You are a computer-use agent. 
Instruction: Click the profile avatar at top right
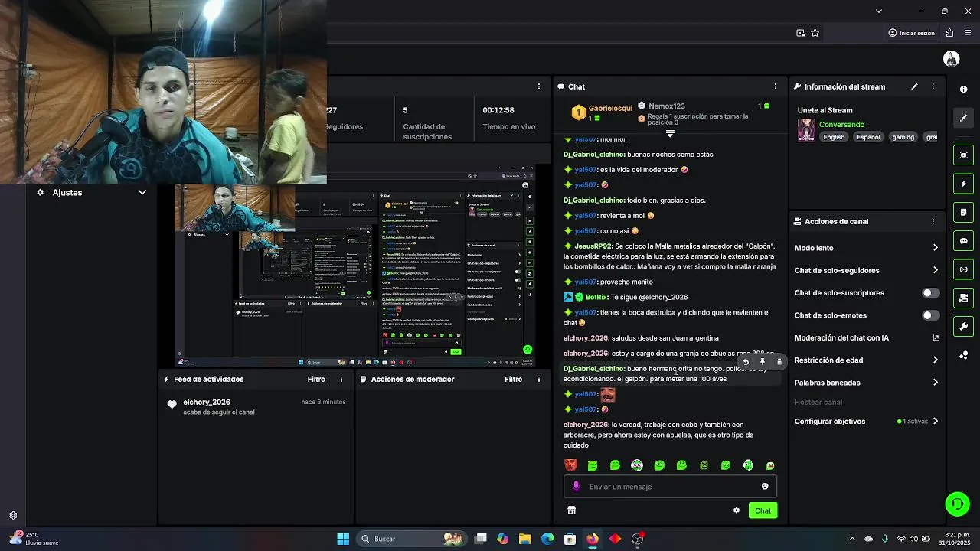[x=952, y=58]
